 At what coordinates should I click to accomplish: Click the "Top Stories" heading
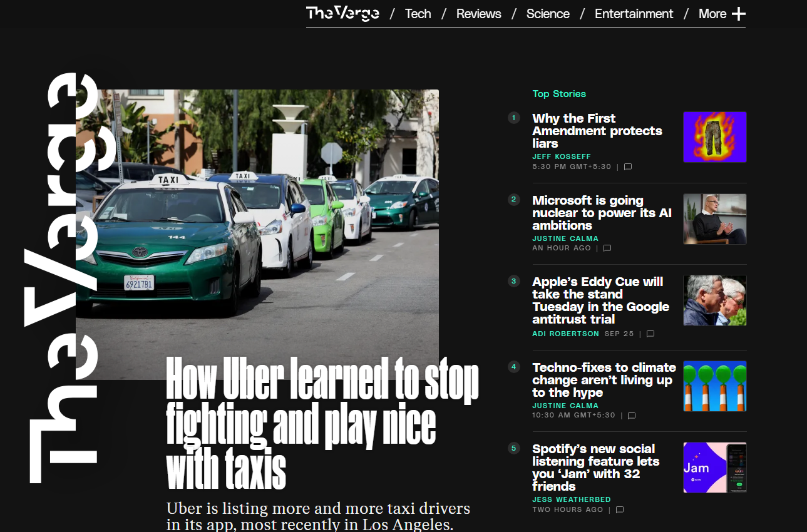(559, 94)
